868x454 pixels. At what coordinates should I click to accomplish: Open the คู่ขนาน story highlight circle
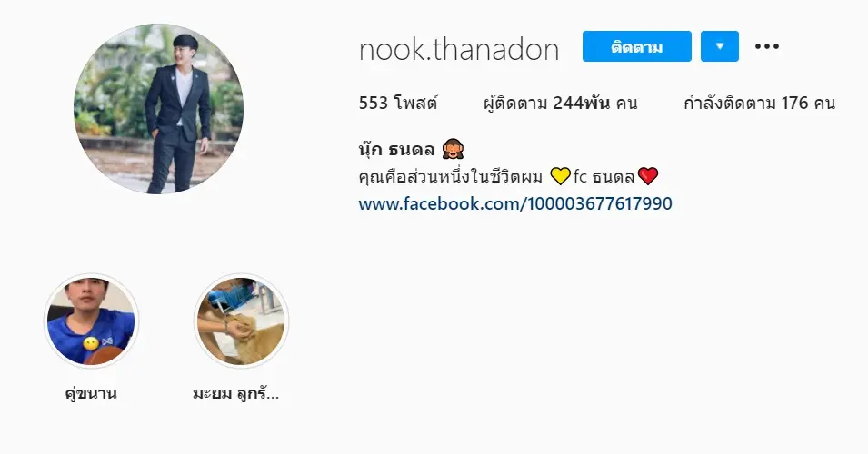coord(91,321)
